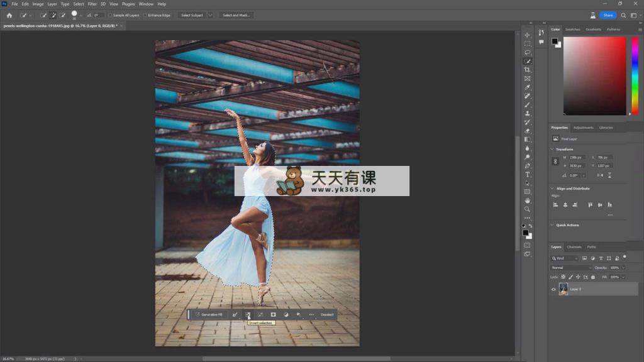Open the Select menu

coord(79,4)
